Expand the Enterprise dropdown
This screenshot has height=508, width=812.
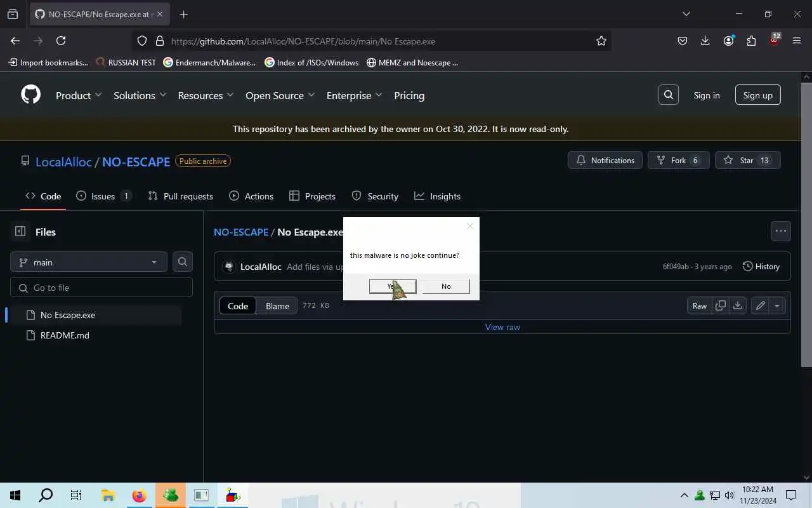(x=354, y=95)
